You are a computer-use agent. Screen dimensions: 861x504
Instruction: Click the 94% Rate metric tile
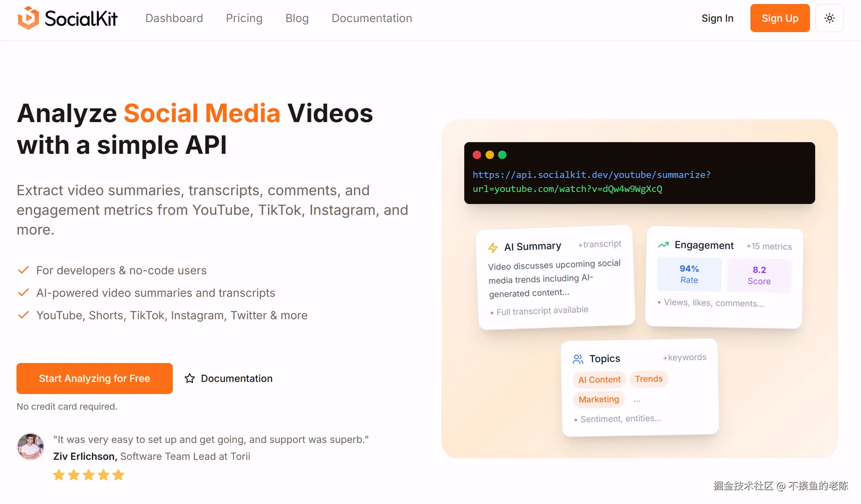pyautogui.click(x=689, y=274)
